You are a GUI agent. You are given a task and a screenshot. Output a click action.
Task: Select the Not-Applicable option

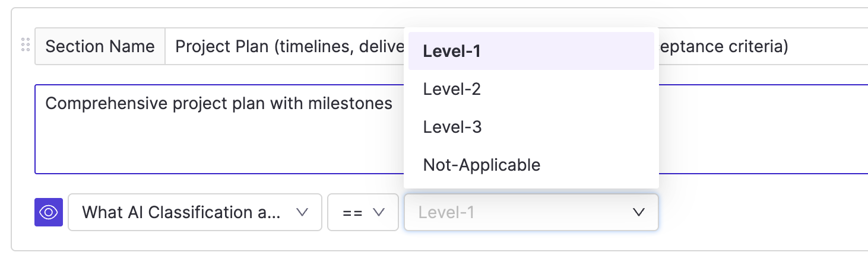click(x=481, y=165)
